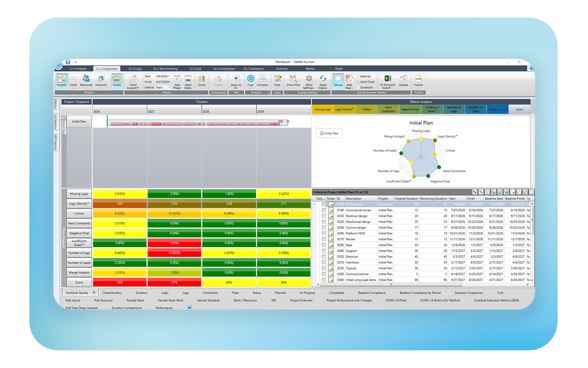The height and width of the screenshot is (368, 588).
Task: Tick the Exclude checkbox for Communications row
Action: [323, 274]
